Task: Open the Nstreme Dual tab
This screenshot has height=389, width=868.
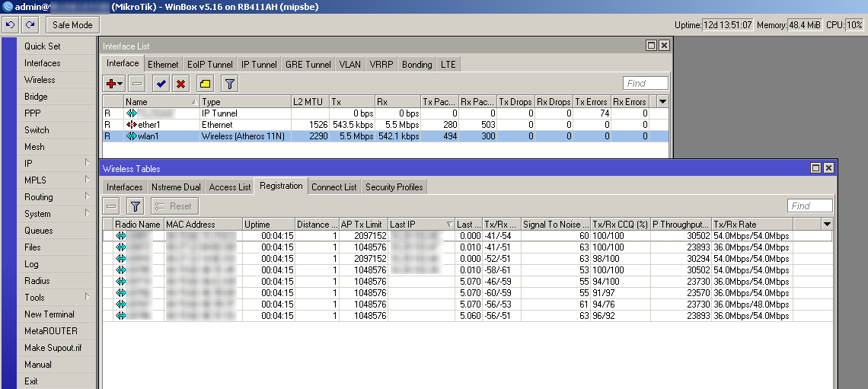Action: (176, 187)
